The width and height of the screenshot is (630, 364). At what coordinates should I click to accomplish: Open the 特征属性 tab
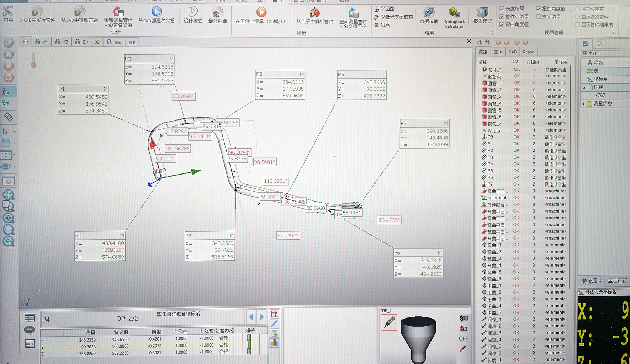pos(592,281)
